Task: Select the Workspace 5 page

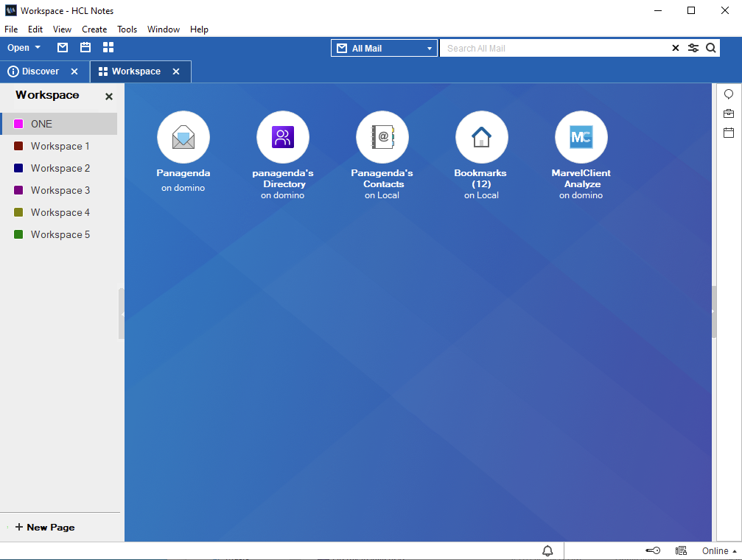Action: pyautogui.click(x=59, y=235)
